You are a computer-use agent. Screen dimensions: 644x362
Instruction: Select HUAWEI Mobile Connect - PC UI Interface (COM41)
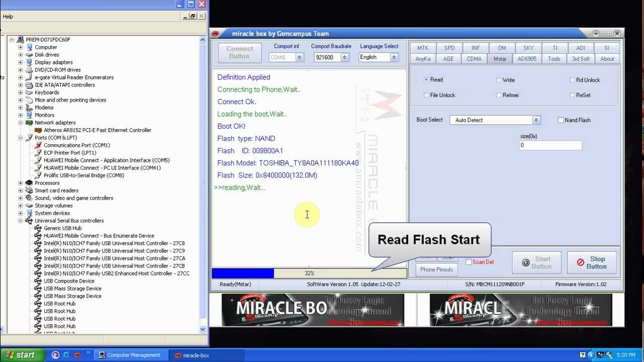102,168
